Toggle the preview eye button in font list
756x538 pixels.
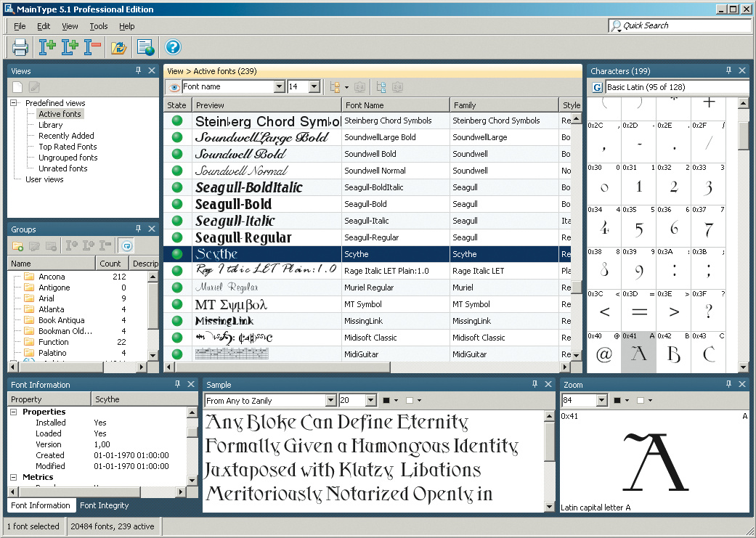click(174, 87)
